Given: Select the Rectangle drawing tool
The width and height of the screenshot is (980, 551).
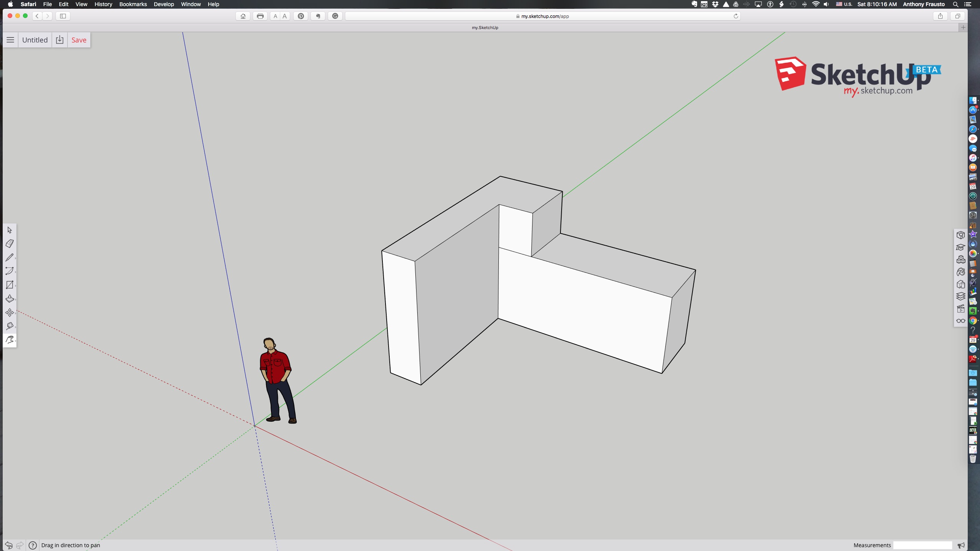Looking at the screenshot, I should point(10,285).
